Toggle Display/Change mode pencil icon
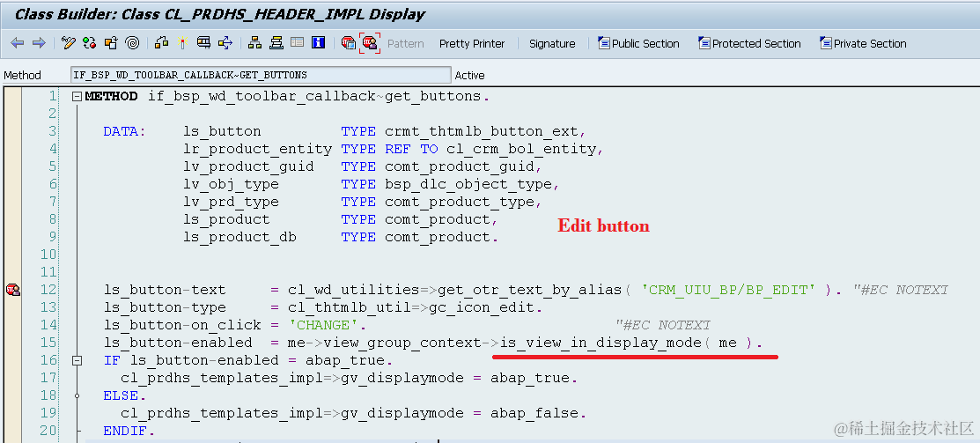Image resolution: width=980 pixels, height=443 pixels. [69, 43]
